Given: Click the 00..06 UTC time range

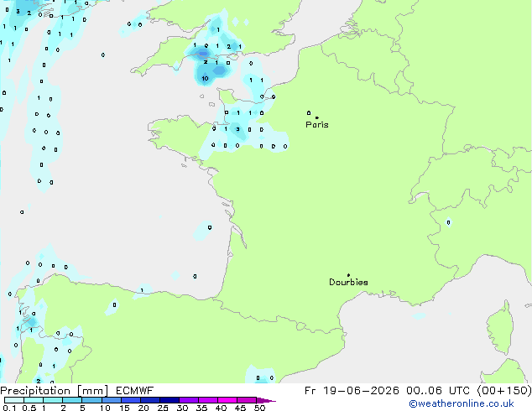Looking at the screenshot, I should click(438, 391).
